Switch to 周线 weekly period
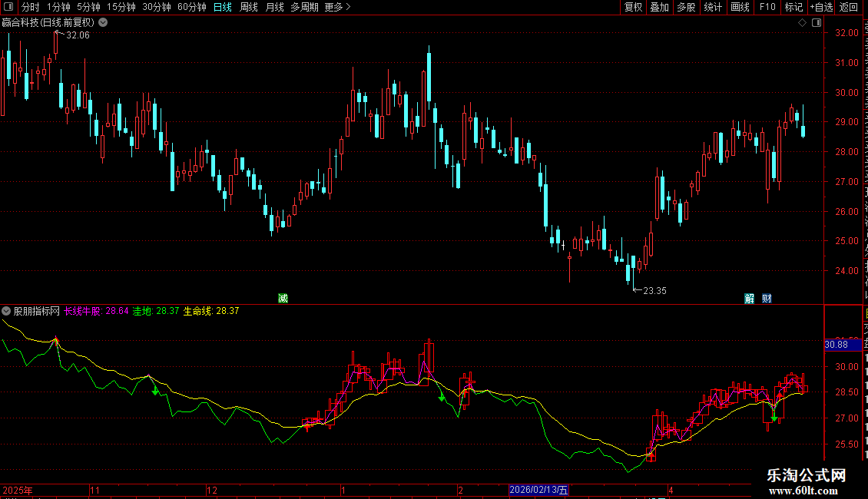Viewport: 868px width, 499px height. (249, 7)
